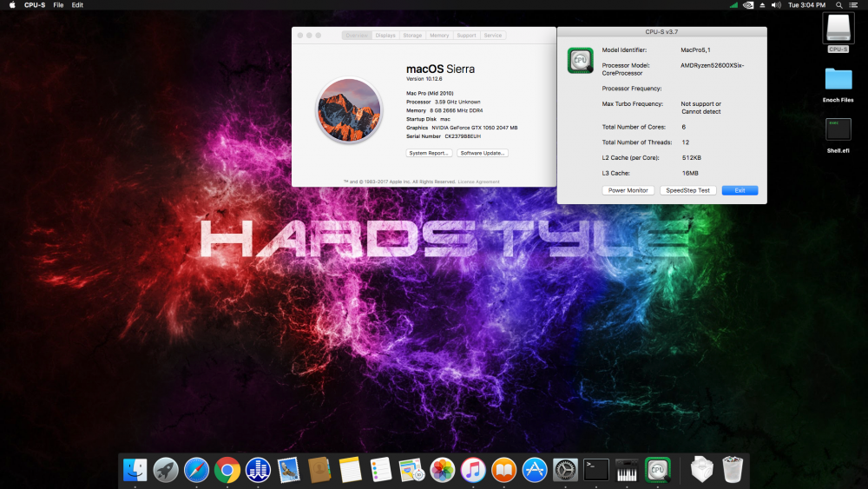Open the white box stack in Dock
Image resolution: width=868 pixels, height=489 pixels.
pos(701,470)
